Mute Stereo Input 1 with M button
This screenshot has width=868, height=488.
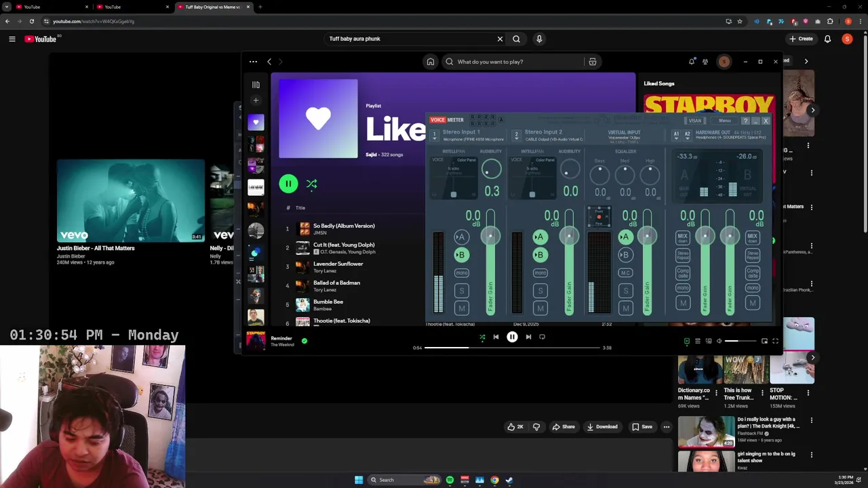[461, 308]
